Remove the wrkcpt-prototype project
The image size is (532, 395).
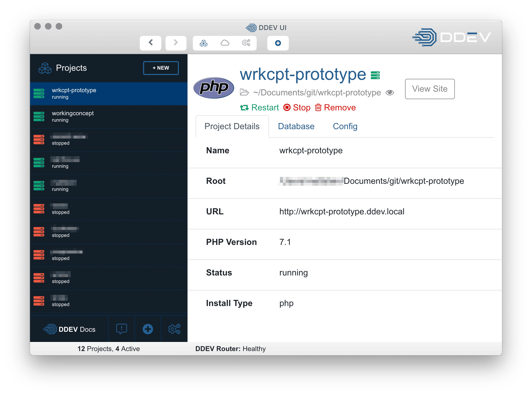(335, 107)
